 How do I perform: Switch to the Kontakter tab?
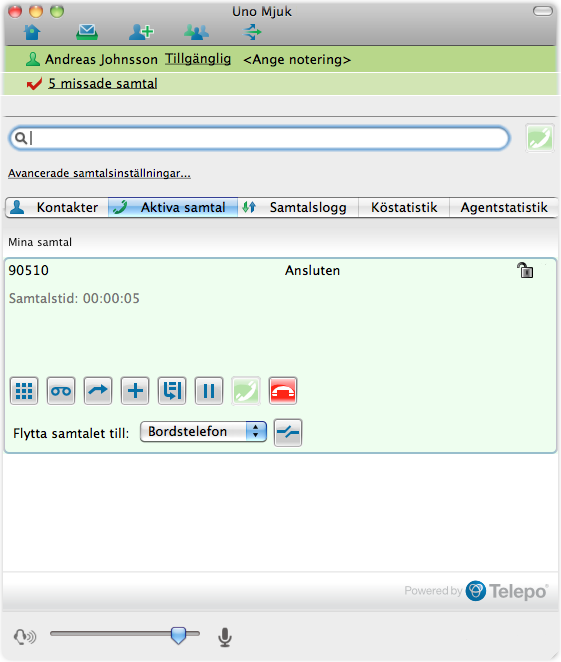57,207
